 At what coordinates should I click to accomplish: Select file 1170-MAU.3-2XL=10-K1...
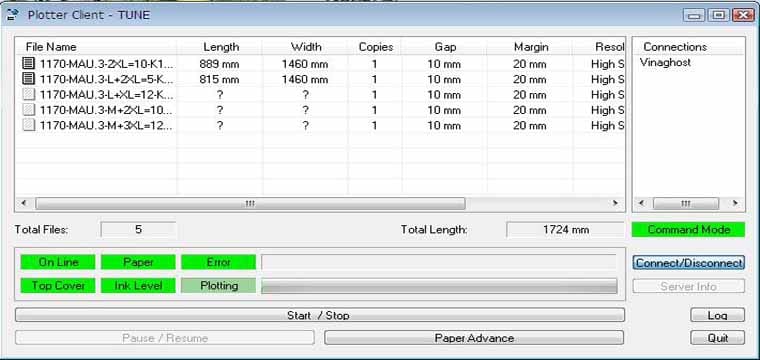[106, 63]
